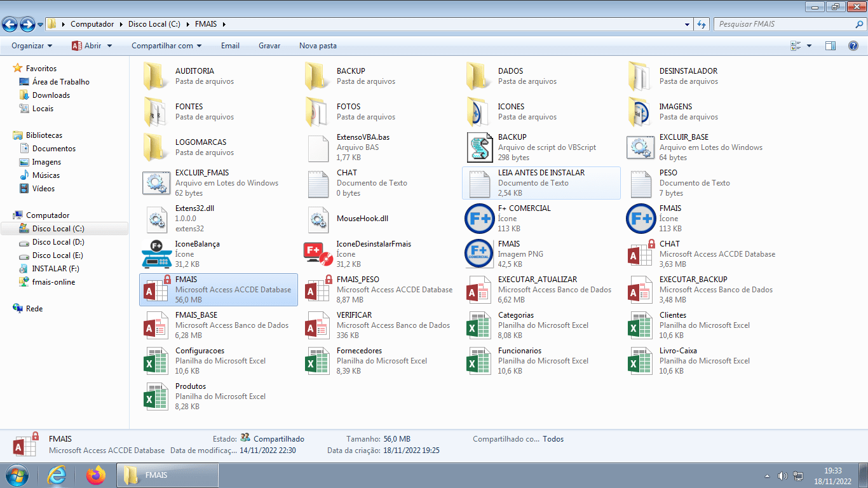868x488 pixels.
Task: Select the Livro-Caixa Excel spreadsheet icon
Action: click(x=641, y=361)
